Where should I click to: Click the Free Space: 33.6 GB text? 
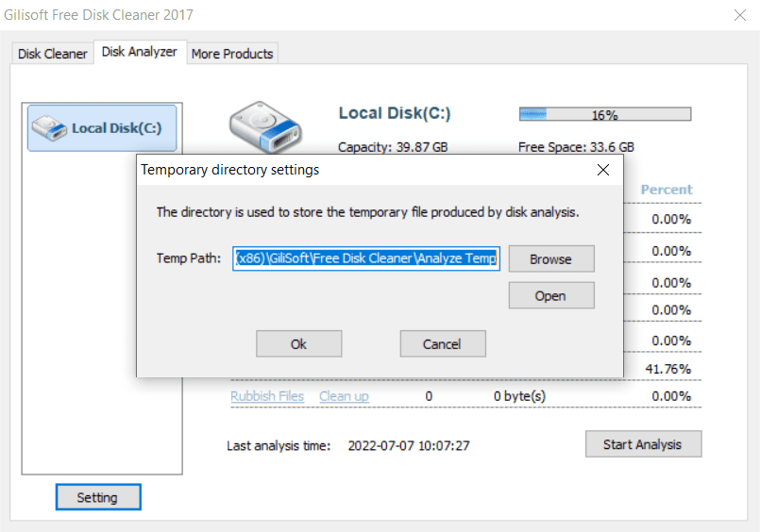576,147
